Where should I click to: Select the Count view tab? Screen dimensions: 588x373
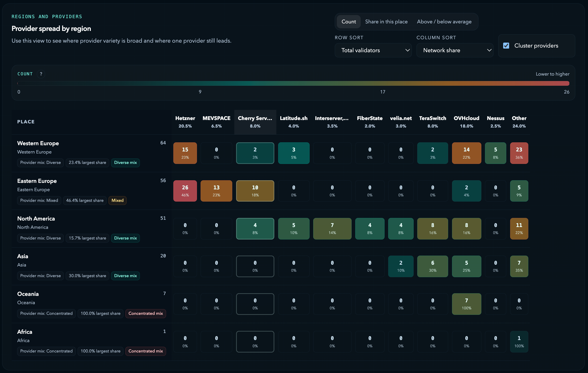pos(348,22)
